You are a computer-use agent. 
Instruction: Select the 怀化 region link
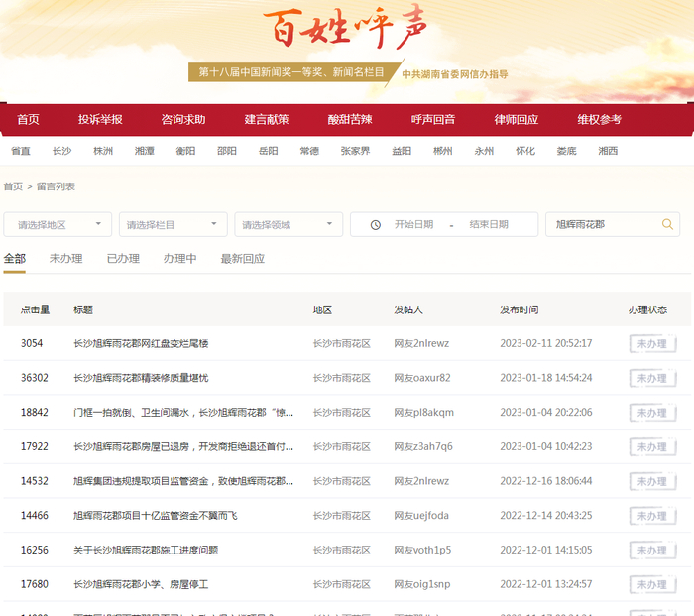click(x=525, y=151)
